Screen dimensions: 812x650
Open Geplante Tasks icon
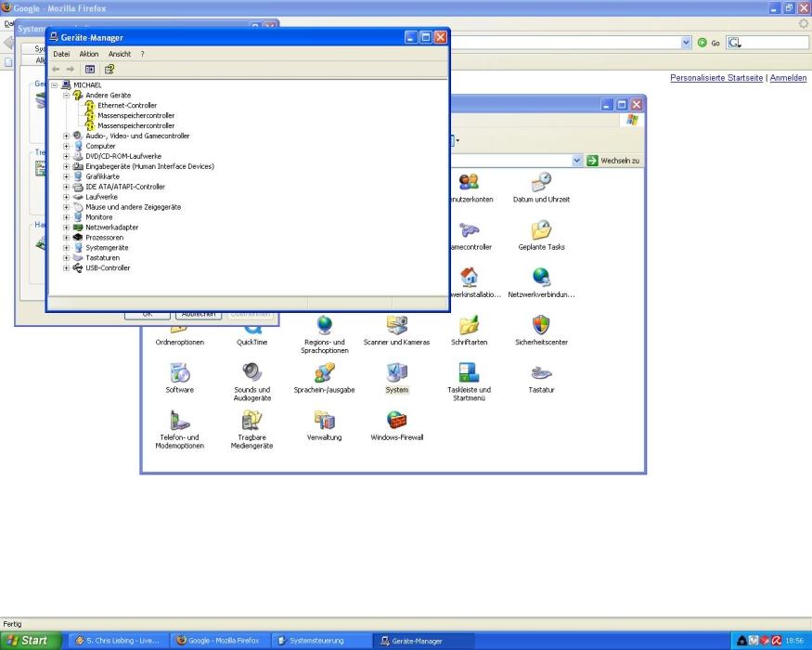coord(541,235)
